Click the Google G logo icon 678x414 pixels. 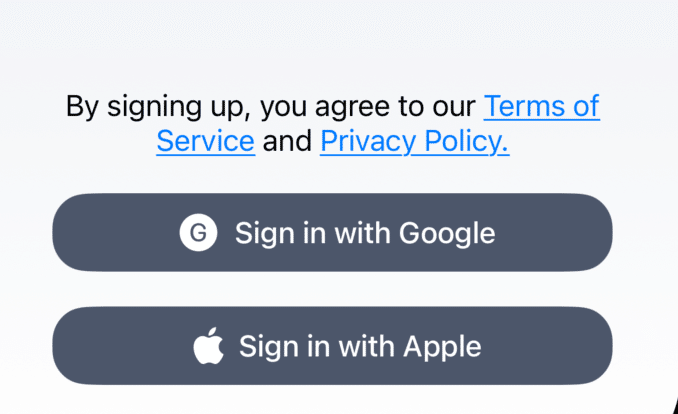[198, 233]
